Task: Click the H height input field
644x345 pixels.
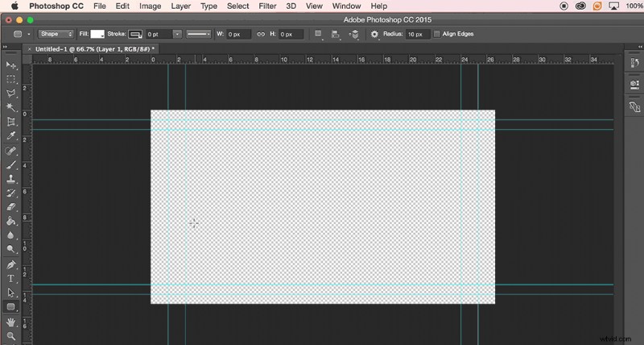Action: click(x=291, y=34)
